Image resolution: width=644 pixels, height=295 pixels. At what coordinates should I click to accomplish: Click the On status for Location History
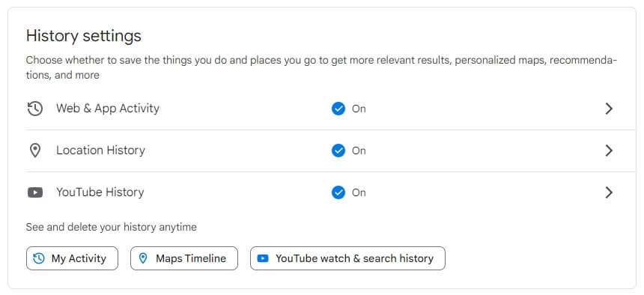point(359,150)
